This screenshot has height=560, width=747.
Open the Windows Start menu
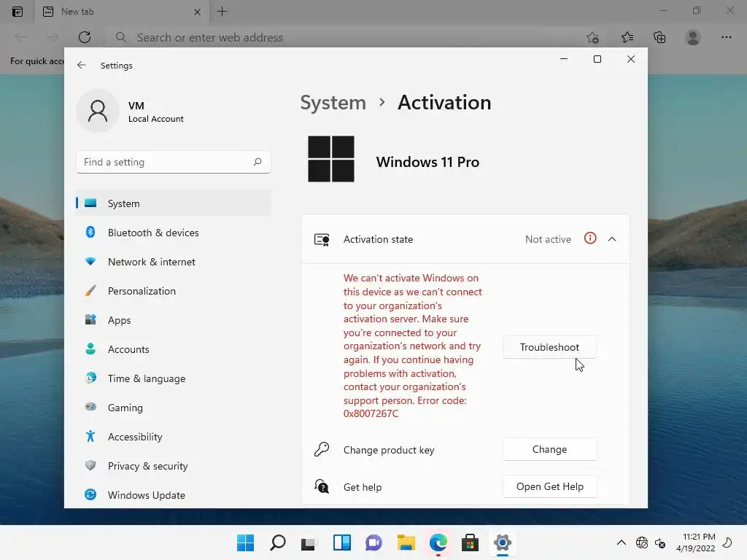246,542
